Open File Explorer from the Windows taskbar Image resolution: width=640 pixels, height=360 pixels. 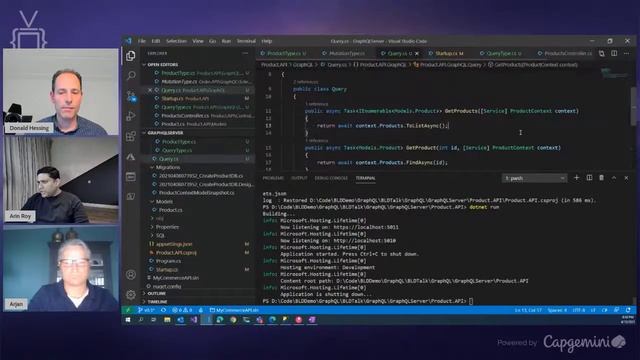pos(167,320)
